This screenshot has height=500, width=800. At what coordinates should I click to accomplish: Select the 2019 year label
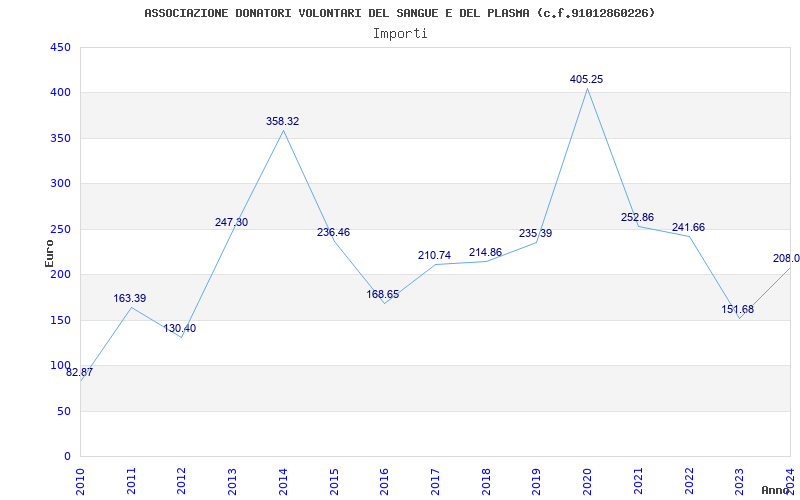coord(536,482)
